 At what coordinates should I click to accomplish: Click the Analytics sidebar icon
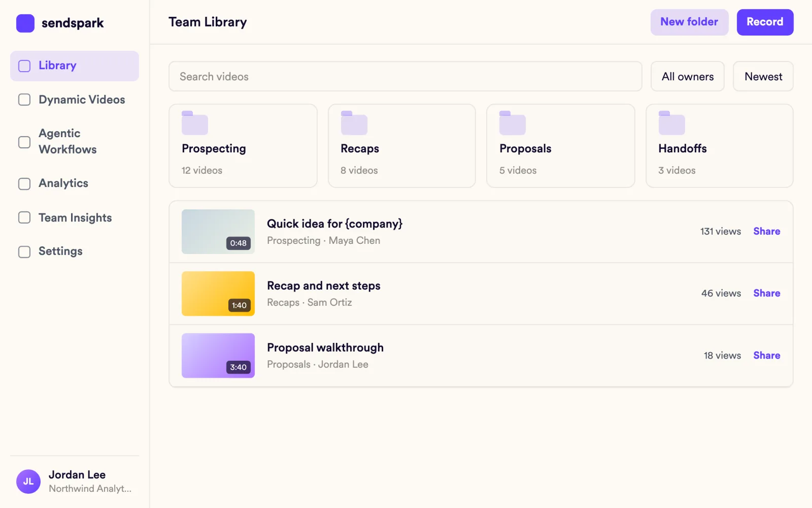click(24, 183)
